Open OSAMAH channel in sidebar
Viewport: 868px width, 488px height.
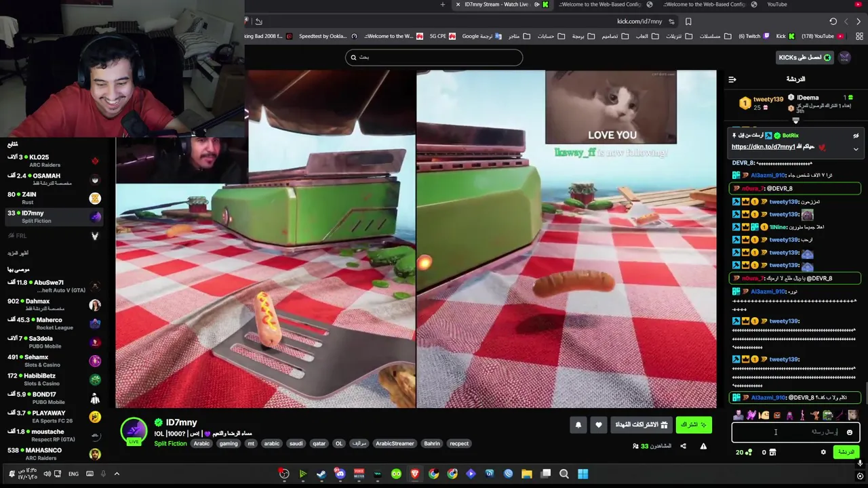point(53,180)
